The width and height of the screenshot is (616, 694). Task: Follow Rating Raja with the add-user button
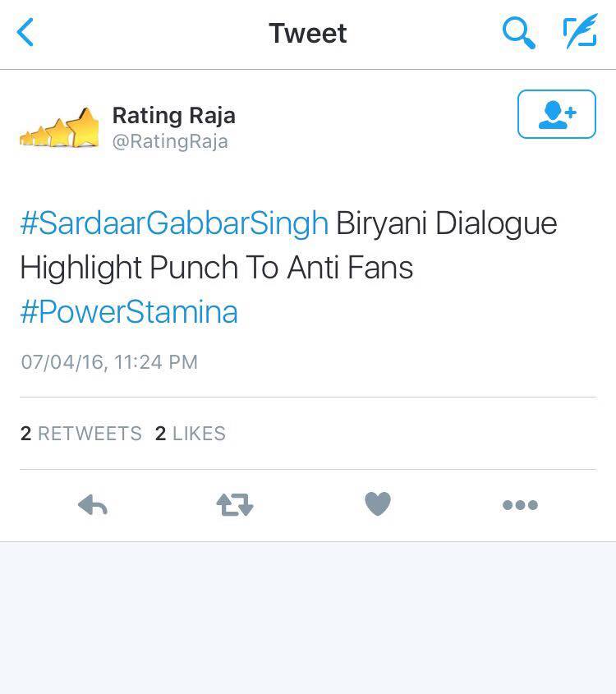557,114
